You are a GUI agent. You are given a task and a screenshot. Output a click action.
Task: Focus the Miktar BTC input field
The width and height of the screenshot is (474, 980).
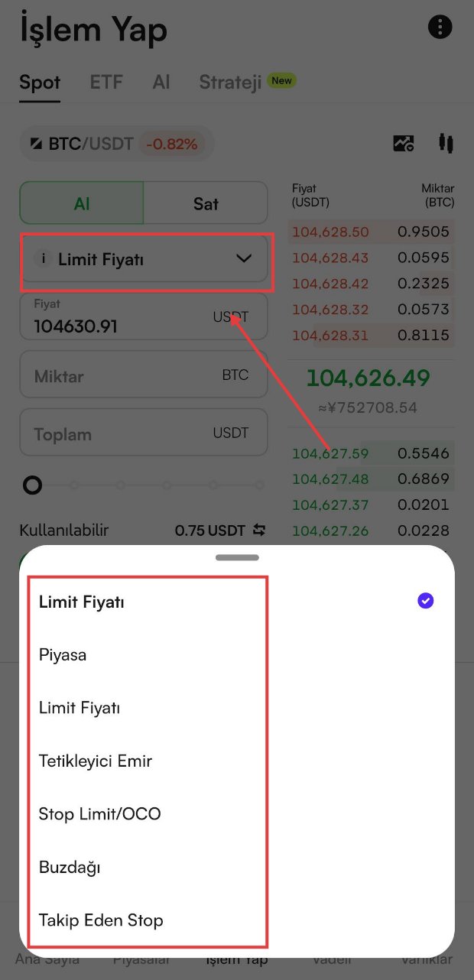[x=144, y=375]
